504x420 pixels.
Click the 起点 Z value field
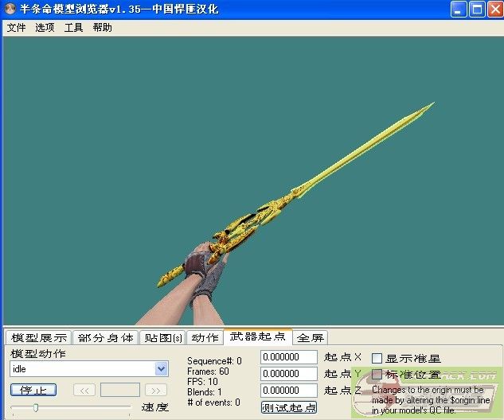tap(289, 391)
